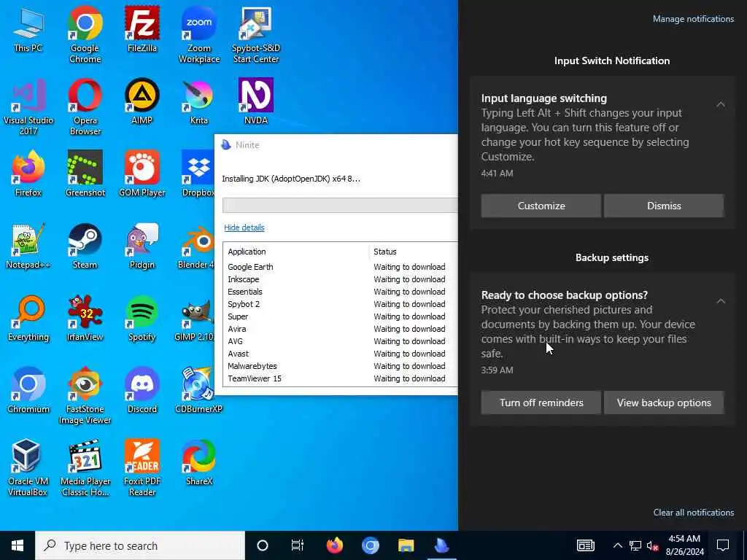The image size is (747, 560).
Task: Open Manage notifications link
Action: (x=693, y=19)
